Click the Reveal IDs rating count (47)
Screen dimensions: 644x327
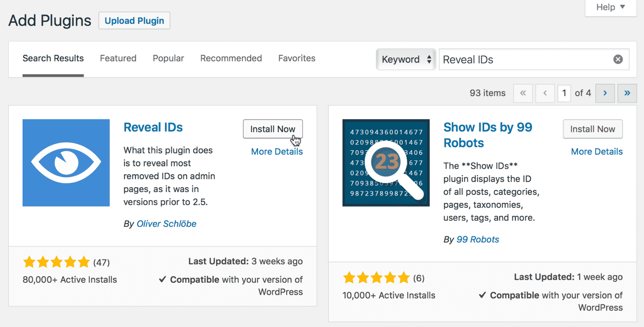tap(101, 263)
